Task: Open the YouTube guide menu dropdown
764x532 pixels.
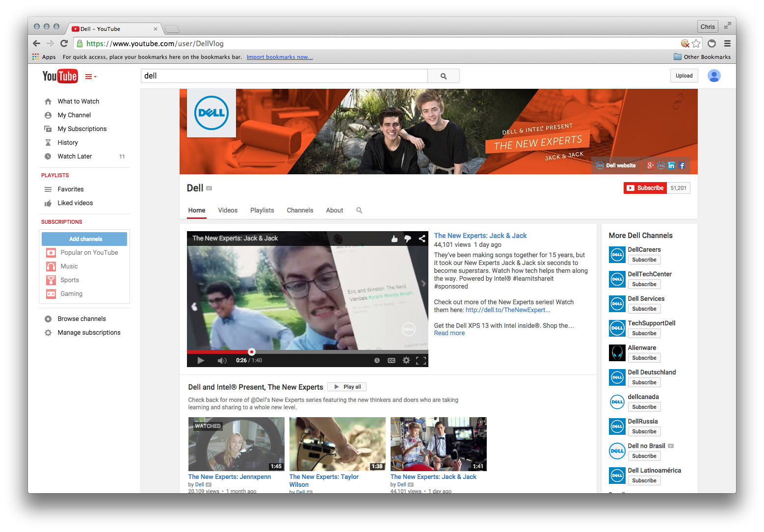Action: [91, 77]
